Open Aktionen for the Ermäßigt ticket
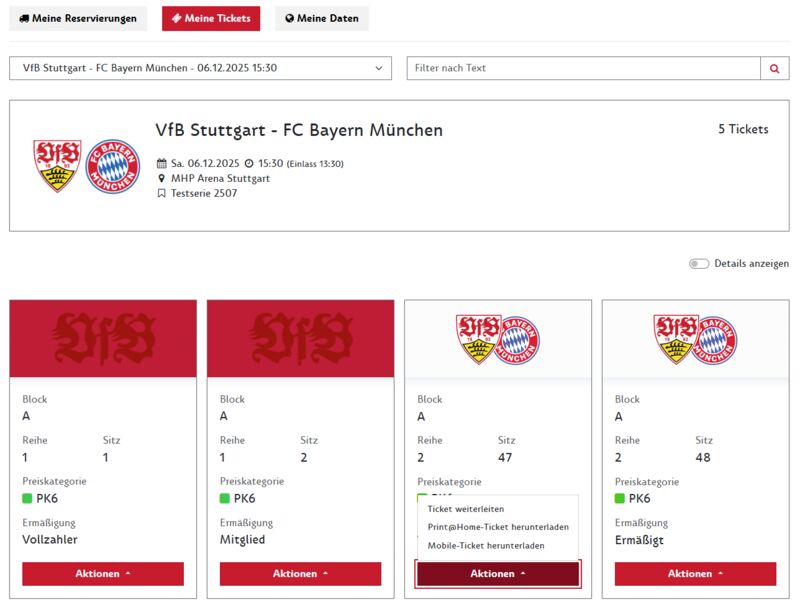This screenshot has height=605, width=800. [695, 574]
